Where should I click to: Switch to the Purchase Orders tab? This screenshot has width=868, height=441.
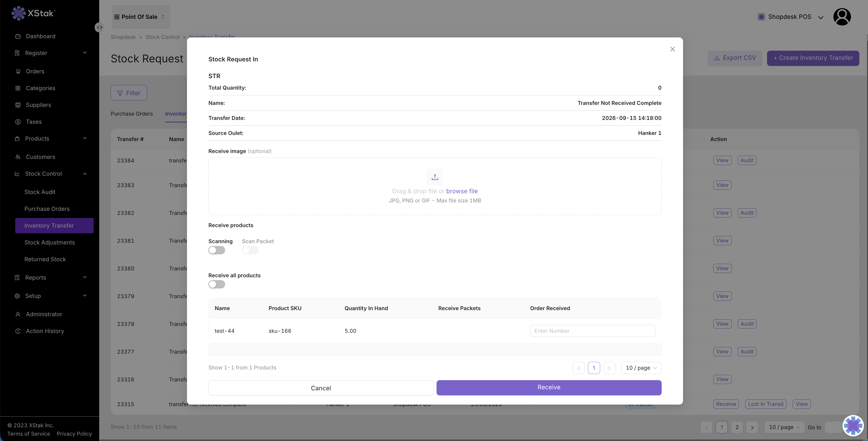[132, 114]
